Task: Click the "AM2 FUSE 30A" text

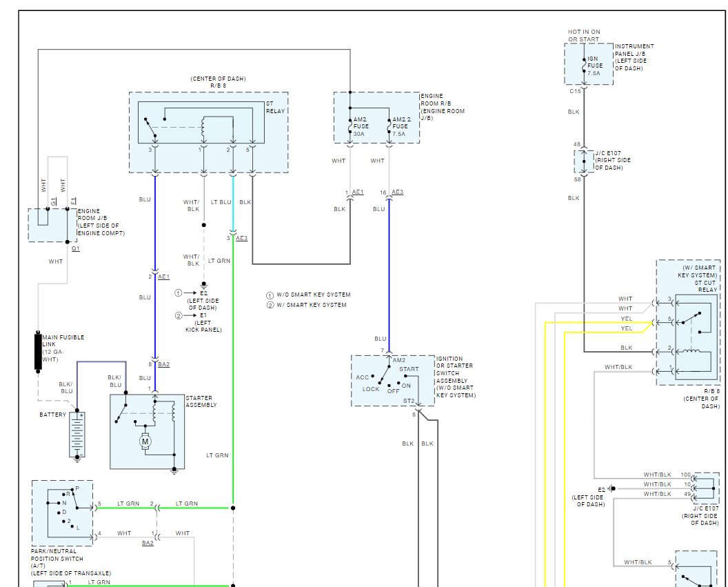Action: coord(361,126)
